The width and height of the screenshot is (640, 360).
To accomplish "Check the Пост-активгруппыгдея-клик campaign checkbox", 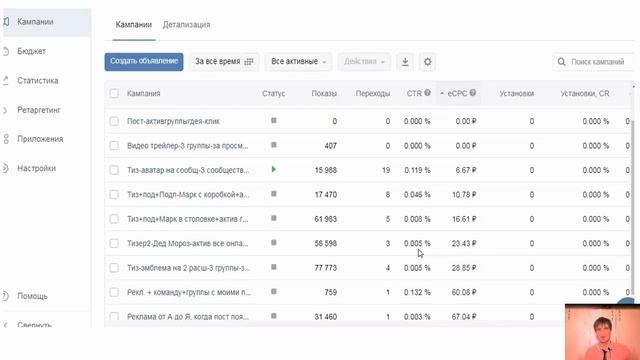I will click(x=114, y=121).
